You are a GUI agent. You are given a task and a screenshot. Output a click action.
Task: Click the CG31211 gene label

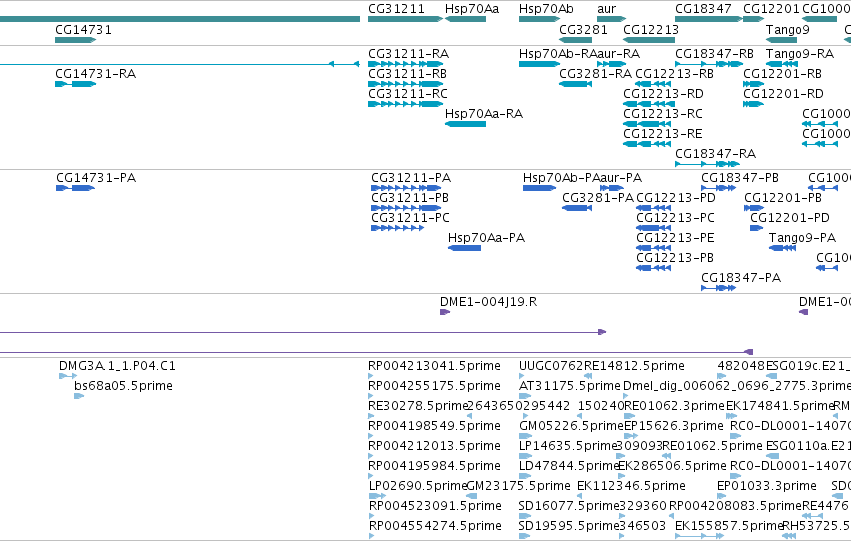396,9
